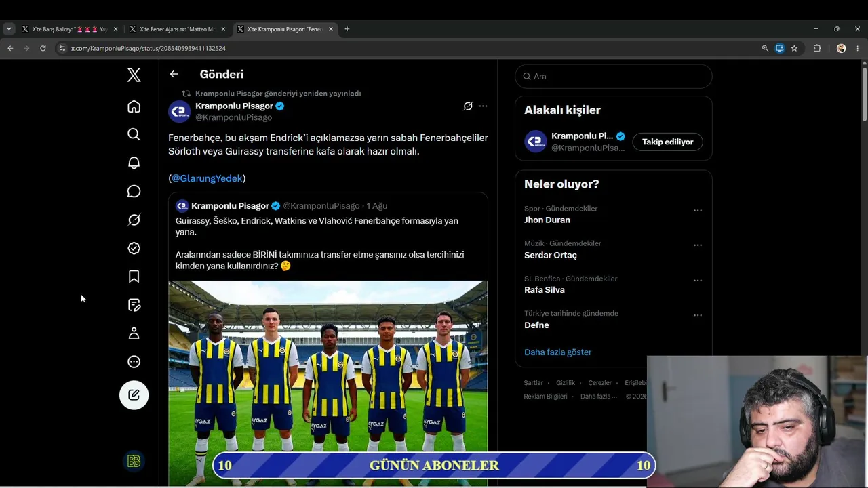Open Notifications bell icon
Screen dimensions: 868x488
[x=134, y=163]
